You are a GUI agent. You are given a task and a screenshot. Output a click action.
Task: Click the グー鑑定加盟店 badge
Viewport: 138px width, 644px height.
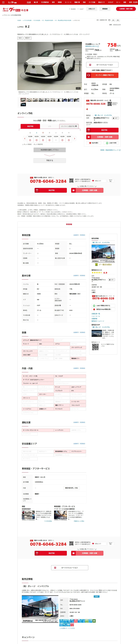pyautogui.click(x=103, y=264)
